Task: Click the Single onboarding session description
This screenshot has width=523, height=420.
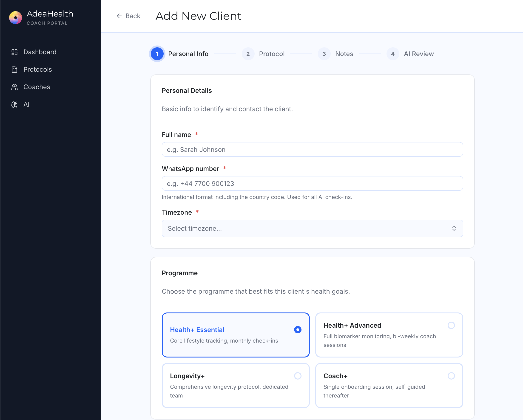Action: pyautogui.click(x=374, y=391)
